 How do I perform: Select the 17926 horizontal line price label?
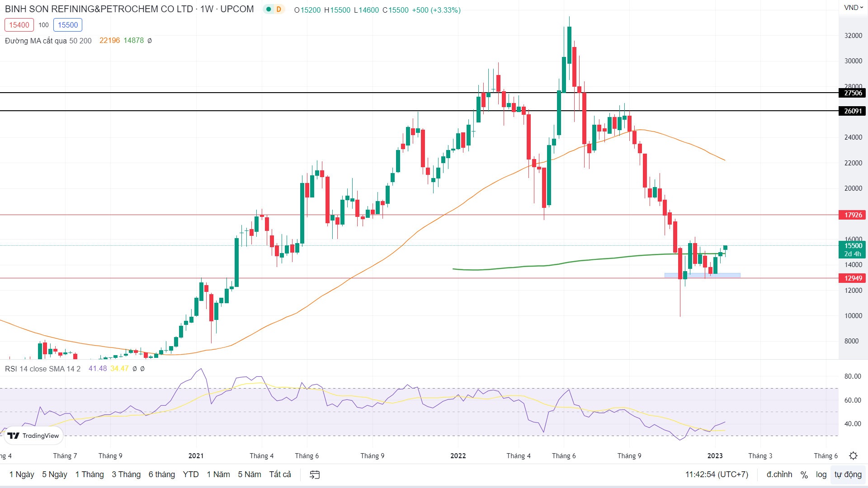[853, 215]
